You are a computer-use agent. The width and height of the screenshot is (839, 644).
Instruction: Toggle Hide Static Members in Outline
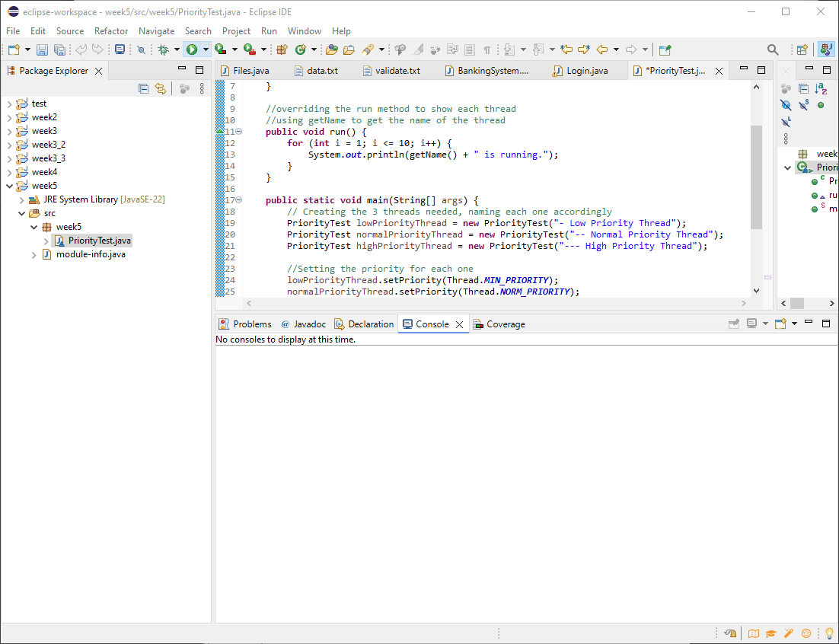point(803,105)
